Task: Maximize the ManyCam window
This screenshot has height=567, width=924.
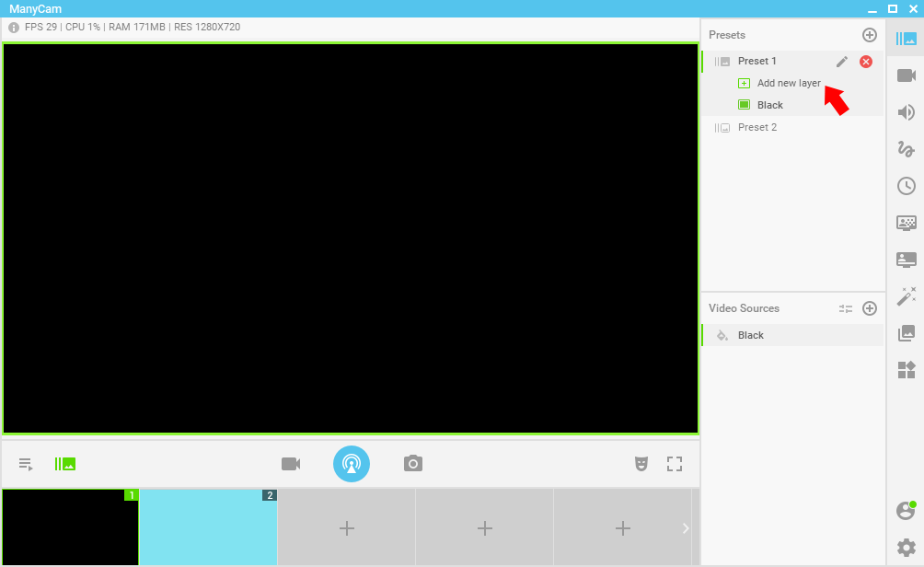Action: click(x=892, y=9)
